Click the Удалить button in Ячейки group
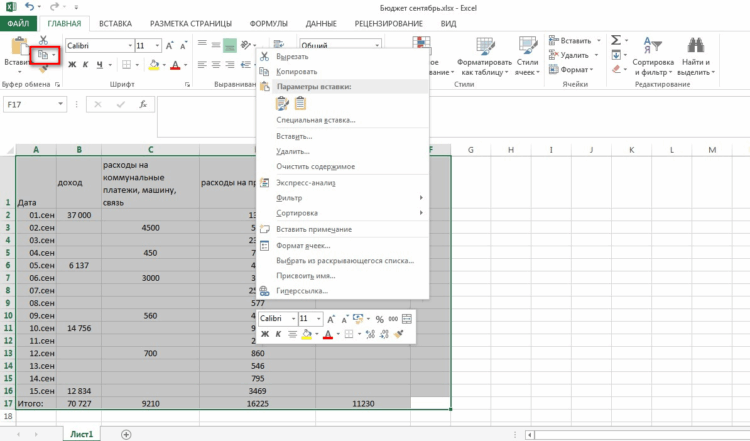 point(574,55)
